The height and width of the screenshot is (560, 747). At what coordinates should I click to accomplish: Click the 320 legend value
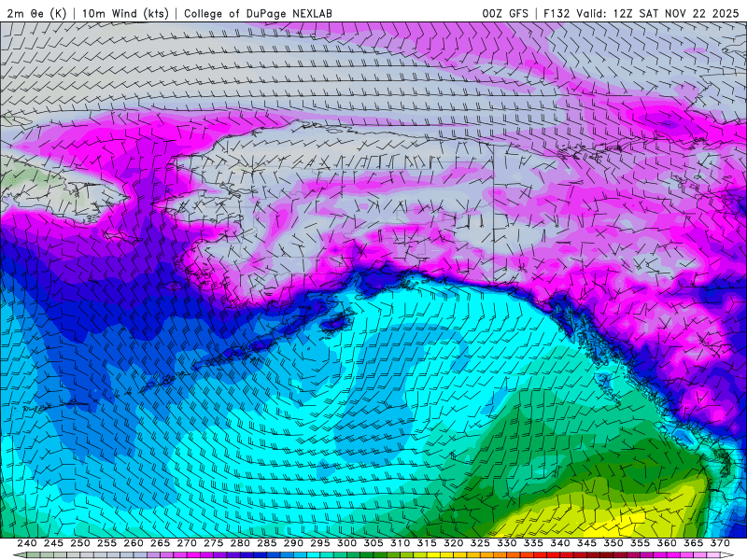pyautogui.click(x=454, y=543)
